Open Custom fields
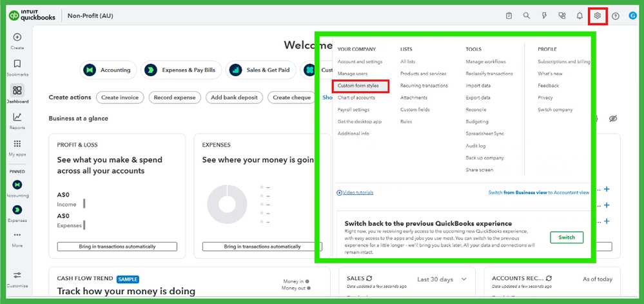The image size is (644, 304). pyautogui.click(x=415, y=110)
